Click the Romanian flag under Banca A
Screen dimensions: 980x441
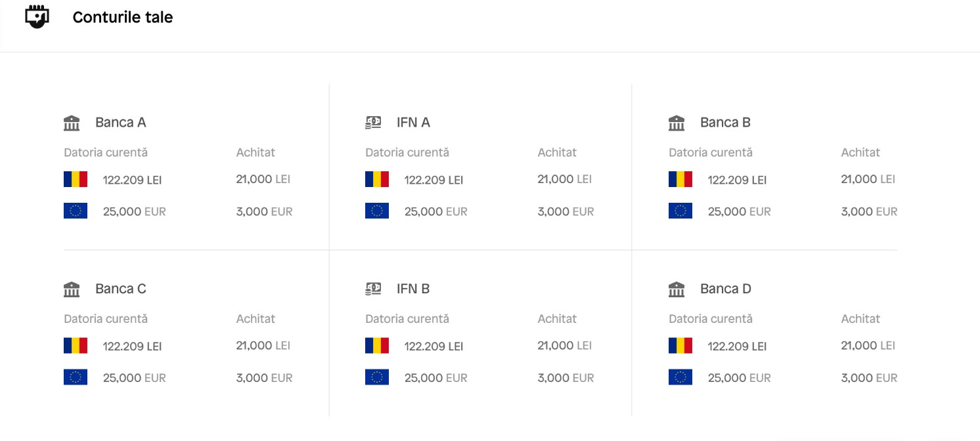click(76, 179)
